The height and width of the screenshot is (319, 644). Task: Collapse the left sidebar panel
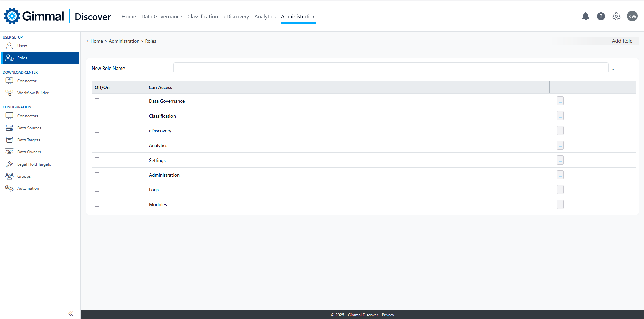[71, 314]
